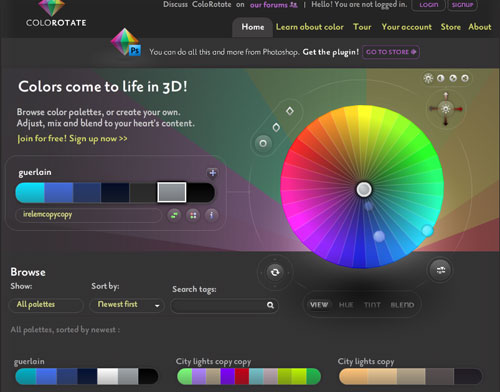The image size is (500, 392).
Task: Click the third round icon above the wheel
Action: point(453,78)
